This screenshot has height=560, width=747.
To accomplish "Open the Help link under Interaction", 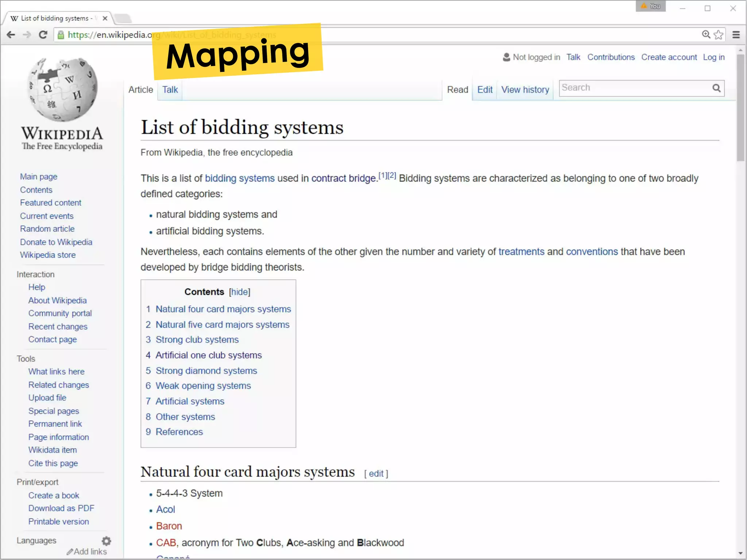I will pos(37,287).
